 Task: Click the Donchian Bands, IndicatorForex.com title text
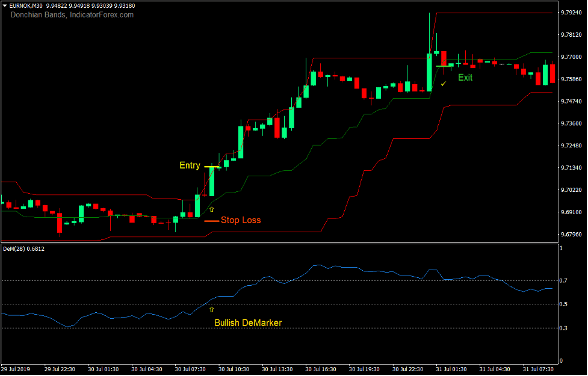tap(72, 14)
